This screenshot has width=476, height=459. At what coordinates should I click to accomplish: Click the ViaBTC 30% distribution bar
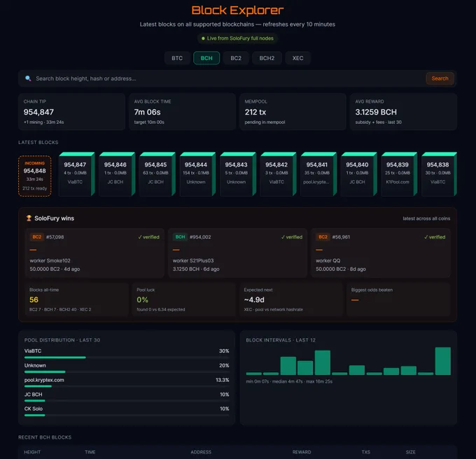pyautogui.click(x=127, y=358)
